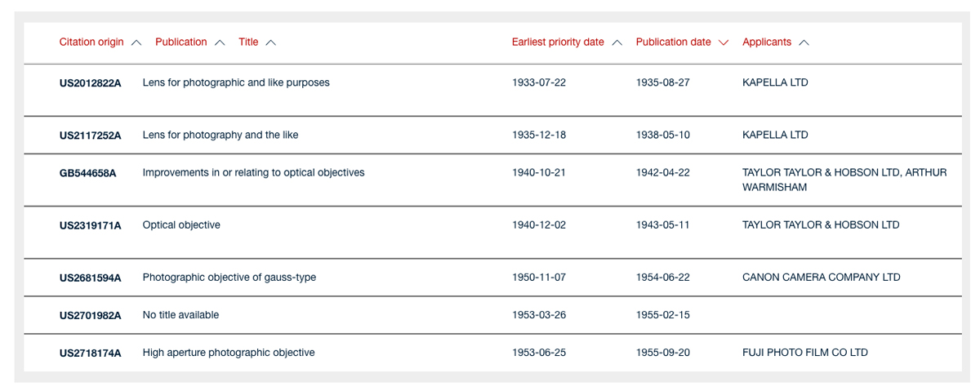Open patent US2681594A
The width and height of the screenshot is (980, 391).
[x=91, y=278]
